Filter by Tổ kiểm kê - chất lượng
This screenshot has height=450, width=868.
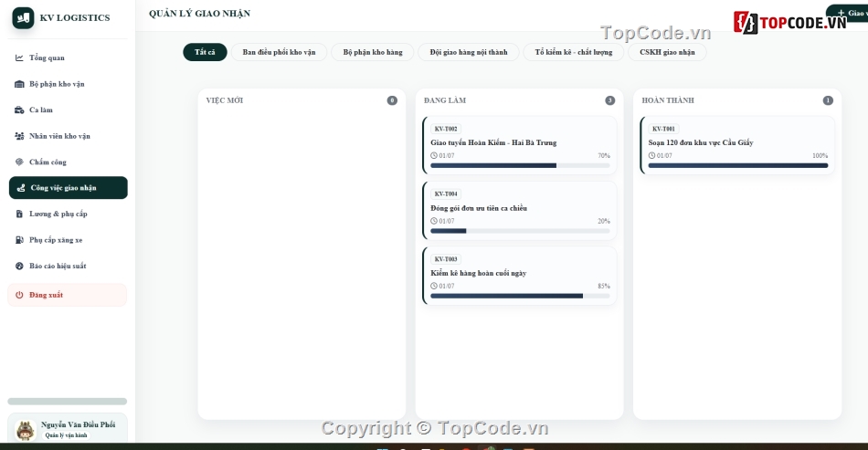click(x=574, y=52)
